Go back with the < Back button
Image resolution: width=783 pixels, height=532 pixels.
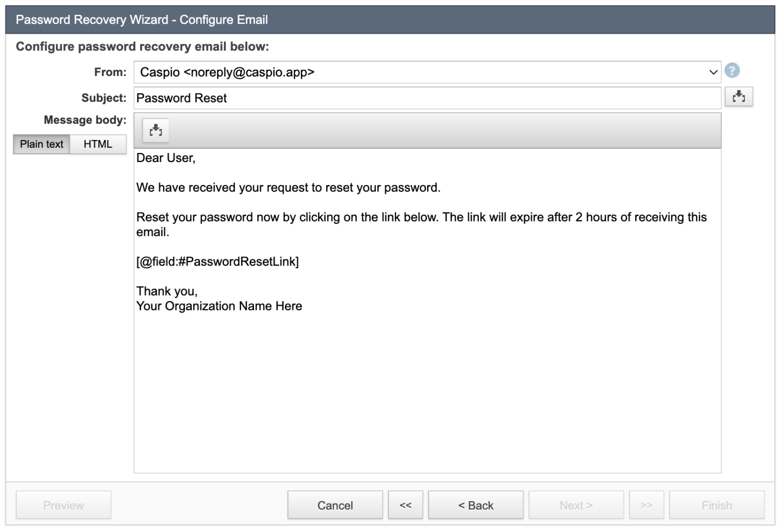(476, 505)
